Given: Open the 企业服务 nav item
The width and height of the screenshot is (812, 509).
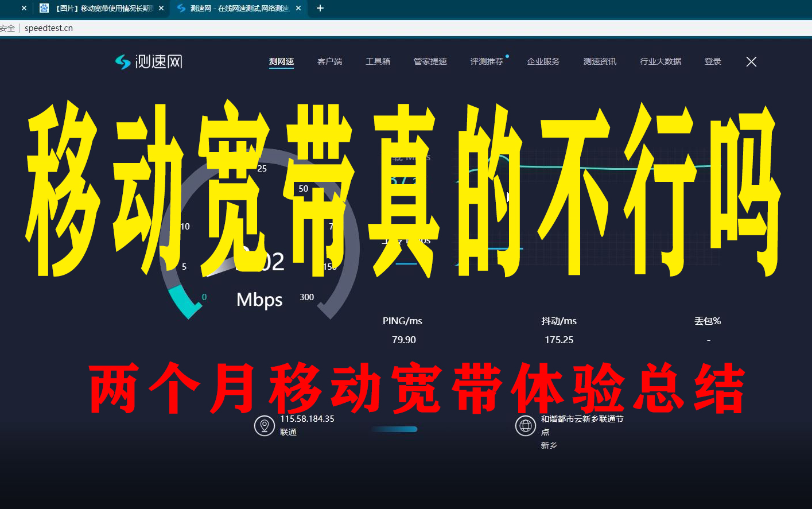Looking at the screenshot, I should coord(543,61).
